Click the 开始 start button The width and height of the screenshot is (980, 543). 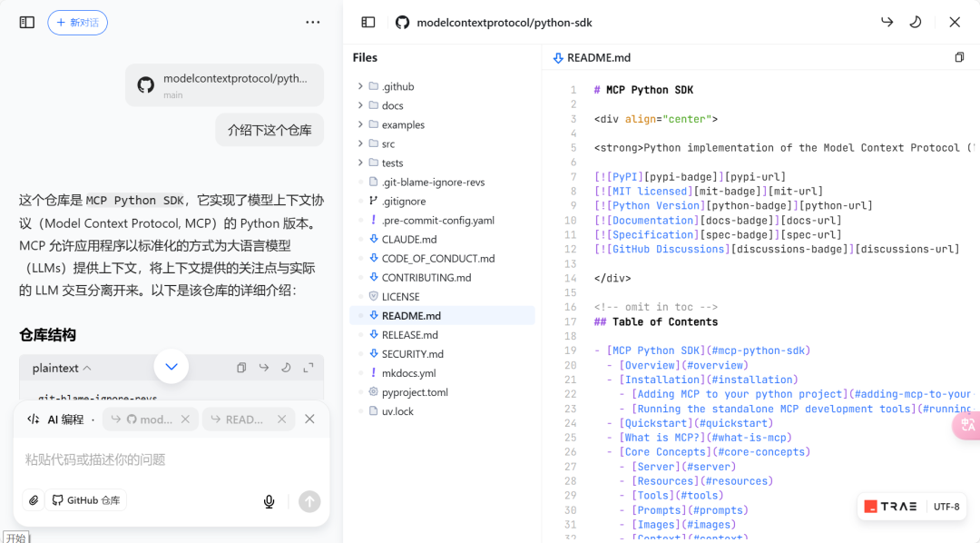[x=16, y=538]
